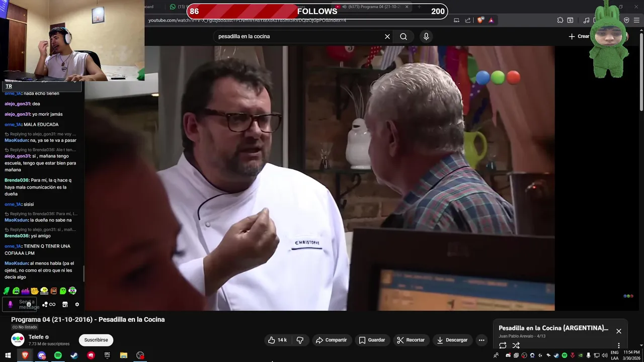Click 'MALA EDUCADA' chat message
Image resolution: width=644 pixels, height=362 pixels.
pyautogui.click(x=41, y=125)
